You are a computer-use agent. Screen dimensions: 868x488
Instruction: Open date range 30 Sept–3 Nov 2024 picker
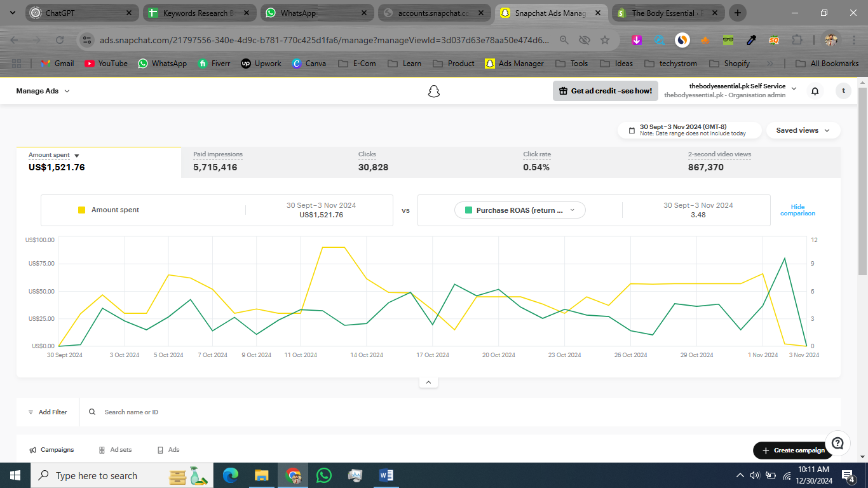(689, 130)
